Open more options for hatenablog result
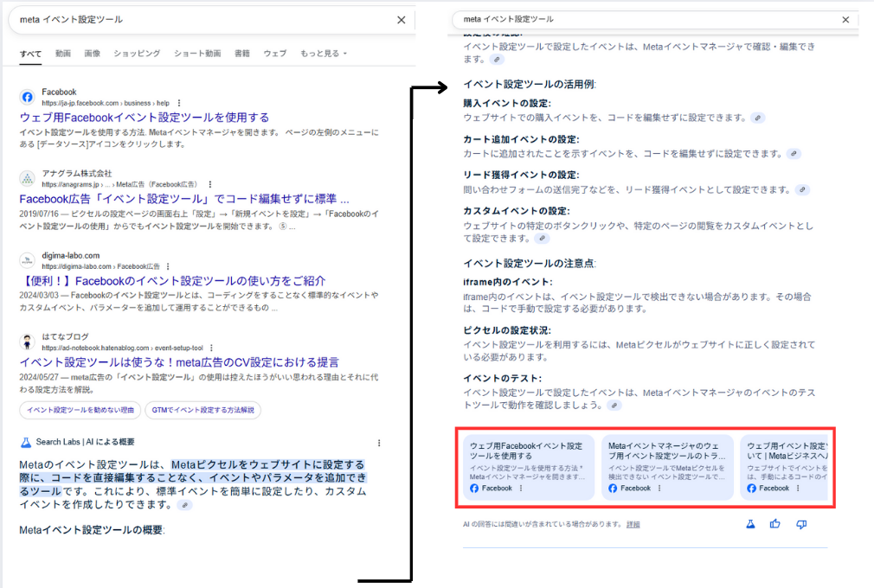874x588 pixels. [x=211, y=348]
